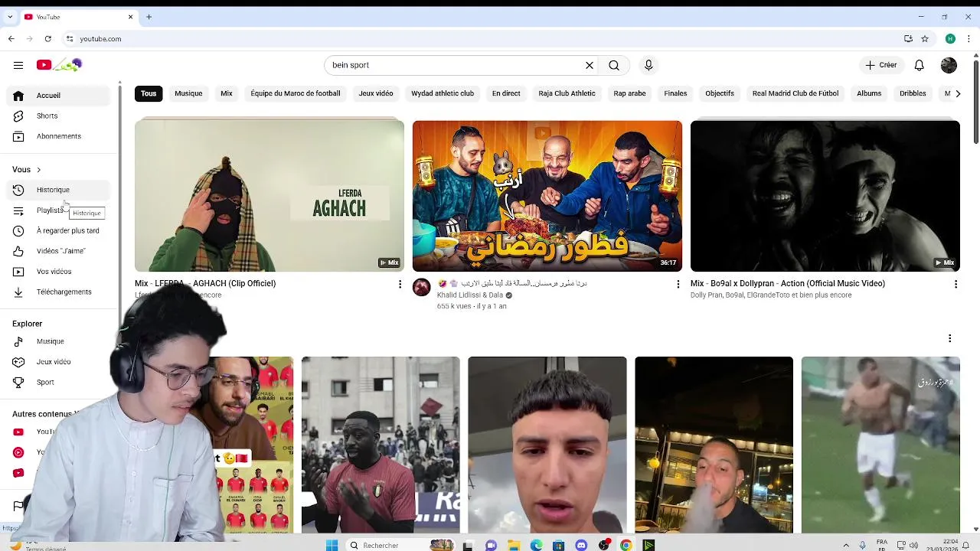The height and width of the screenshot is (551, 980).
Task: Click the Mix - Bo9al x Dollypran title
Action: tap(788, 283)
